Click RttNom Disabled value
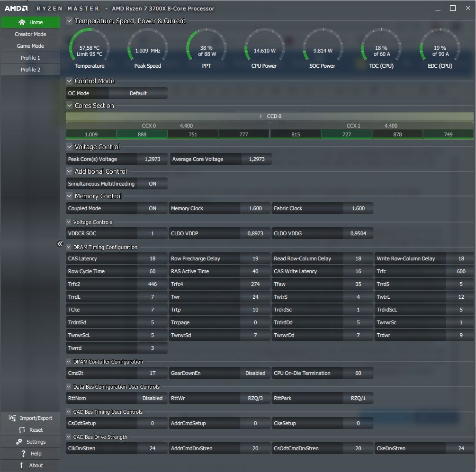Screen dimensions: 476x472 coord(153,398)
